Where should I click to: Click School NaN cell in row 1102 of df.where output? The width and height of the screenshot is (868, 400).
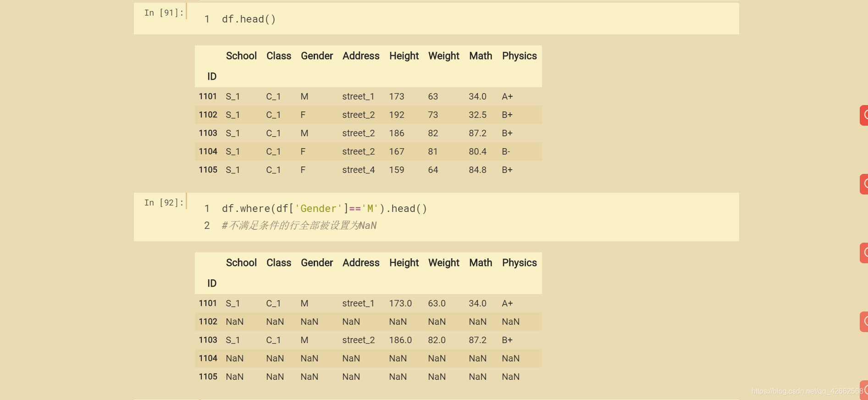[234, 322]
